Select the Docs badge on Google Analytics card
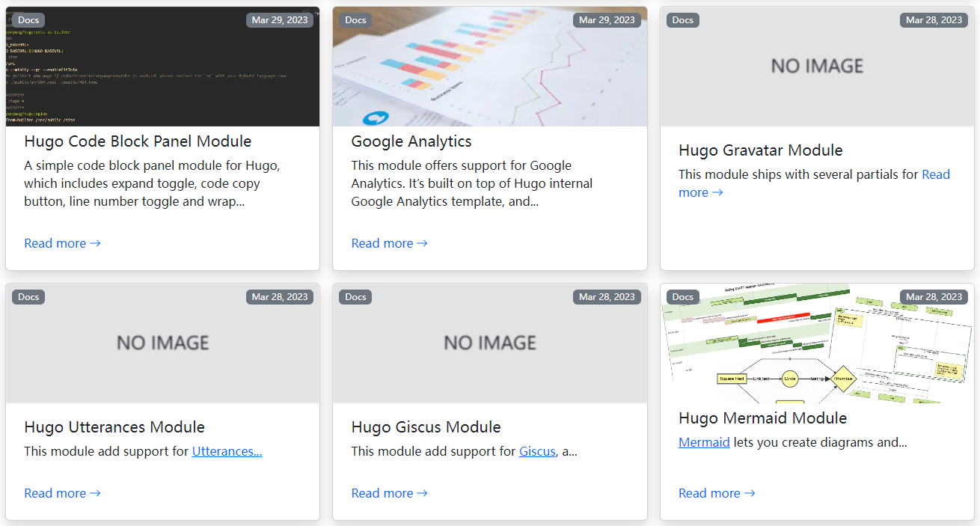Viewport: 980px width, 526px height. click(x=355, y=19)
